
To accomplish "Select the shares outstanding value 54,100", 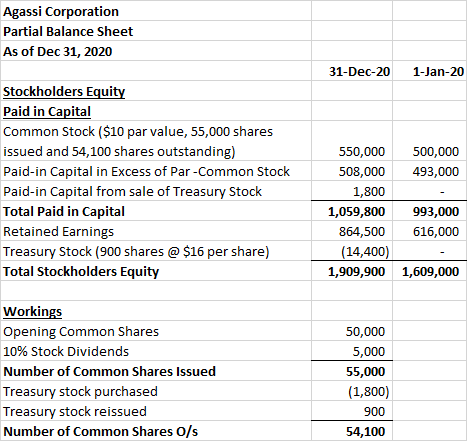I will 365,432.
